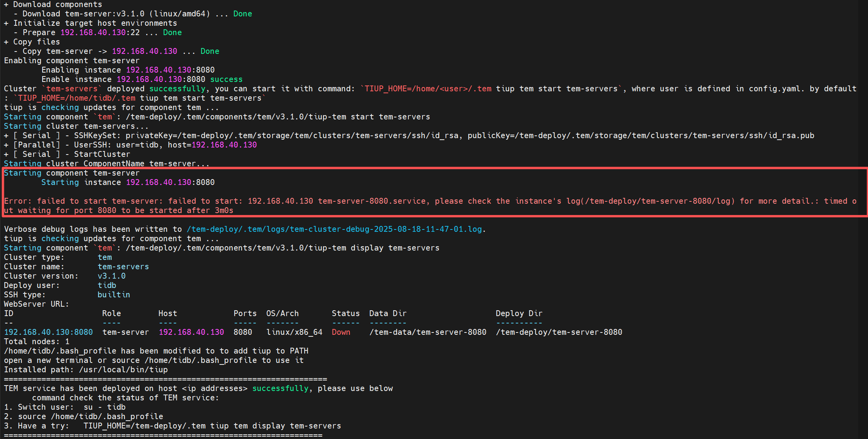Click 'source /home/tidb/.bash_profile' instruction line
This screenshot has height=439, width=868.
coord(91,416)
